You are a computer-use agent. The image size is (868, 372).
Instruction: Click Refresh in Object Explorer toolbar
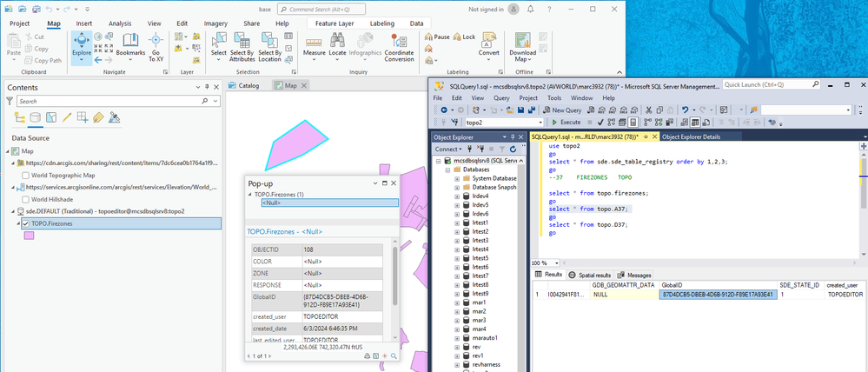click(513, 149)
